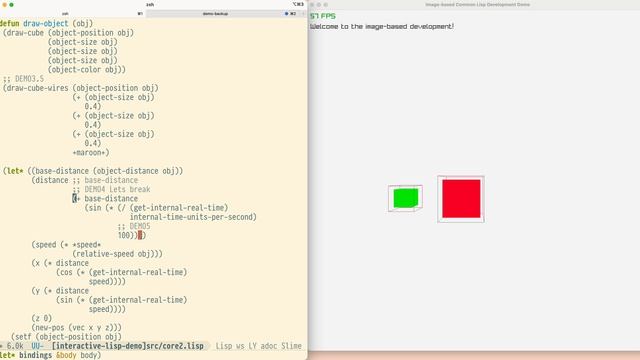Click the '[interactive-lisp-demo]src/core2.lisp' buffer name
Screen dimensions: 640x360
pos(127,346)
